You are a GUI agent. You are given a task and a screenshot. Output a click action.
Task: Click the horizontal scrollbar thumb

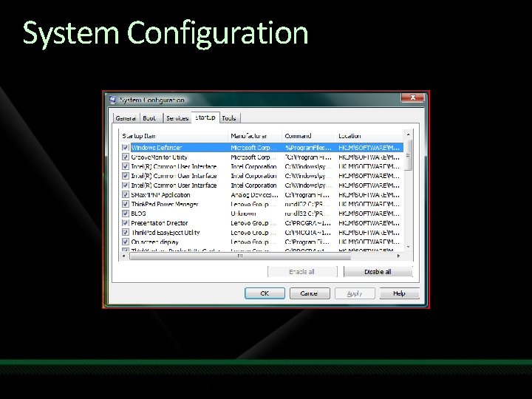point(240,256)
